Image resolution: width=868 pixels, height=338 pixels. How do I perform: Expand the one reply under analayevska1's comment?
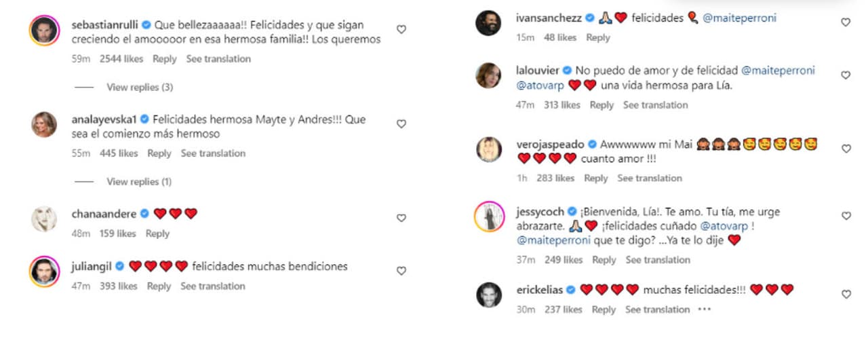click(x=138, y=182)
